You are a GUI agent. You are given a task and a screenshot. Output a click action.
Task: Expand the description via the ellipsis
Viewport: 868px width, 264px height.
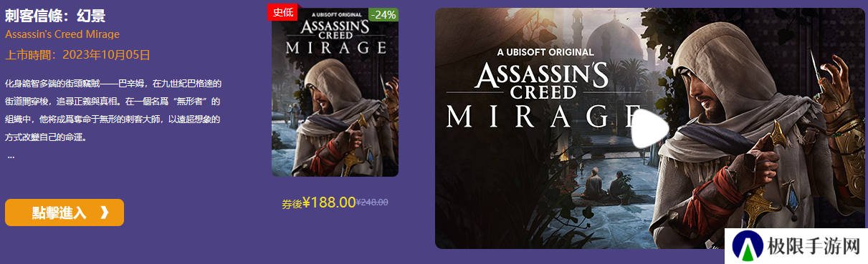pos(11,155)
